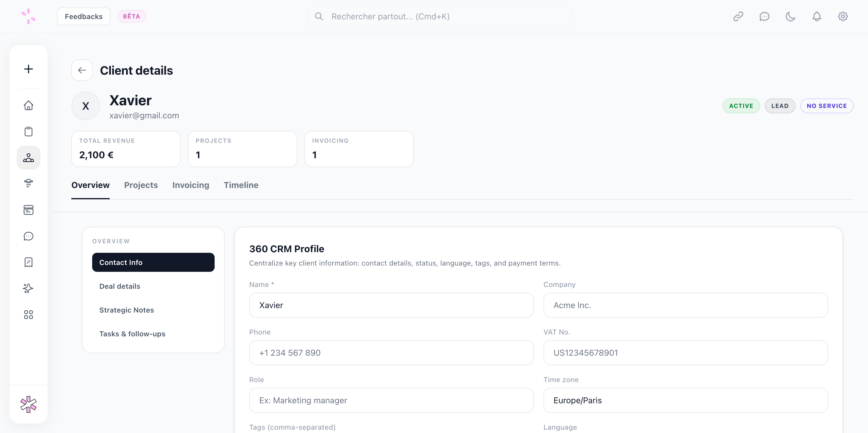The image size is (868, 433).
Task: Toggle the LEAD status badge
Action: 780,106
